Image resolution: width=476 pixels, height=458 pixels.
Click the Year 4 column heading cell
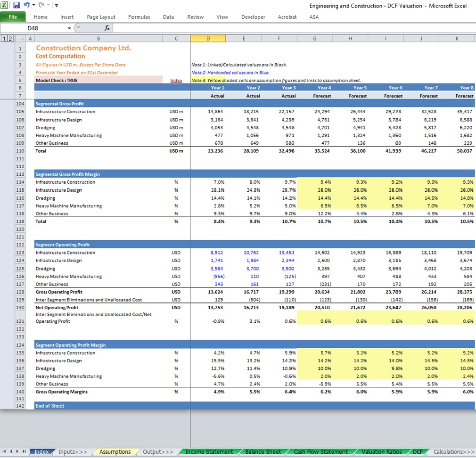click(315, 88)
